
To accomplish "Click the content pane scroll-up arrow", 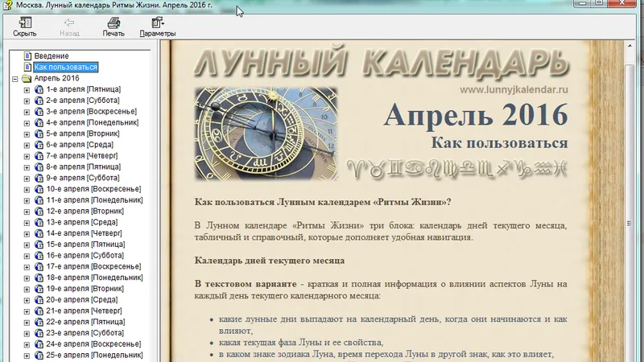I will tap(630, 47).
